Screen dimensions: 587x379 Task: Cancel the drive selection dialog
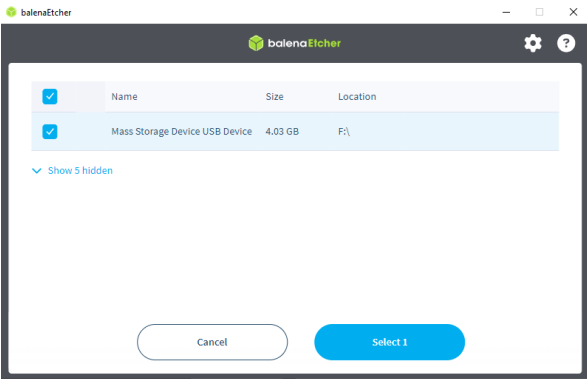[212, 342]
